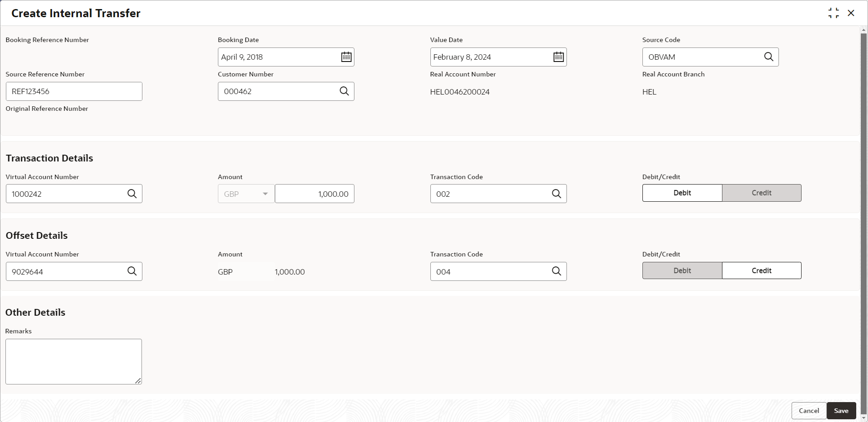The height and width of the screenshot is (422, 868).
Task: Open the Value Date calendar picker
Action: pos(559,57)
